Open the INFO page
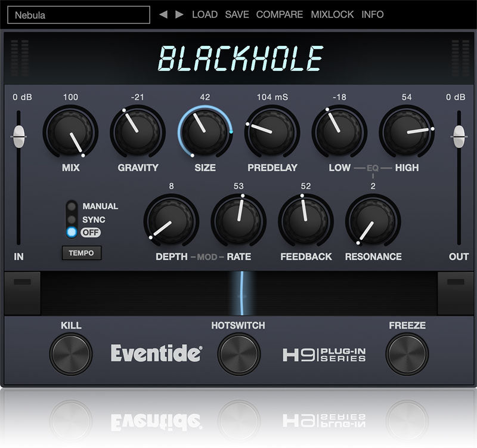 pos(372,14)
